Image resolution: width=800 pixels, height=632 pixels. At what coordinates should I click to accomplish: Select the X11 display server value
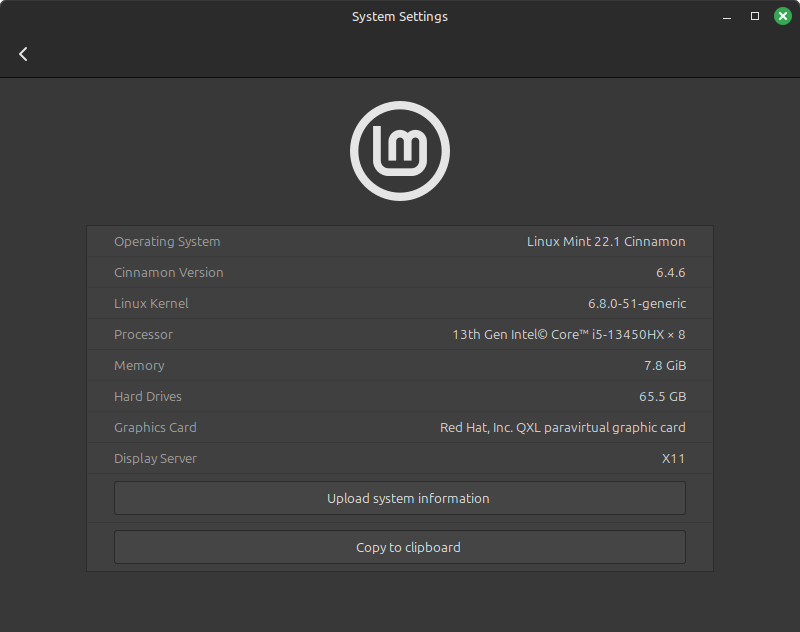673,458
